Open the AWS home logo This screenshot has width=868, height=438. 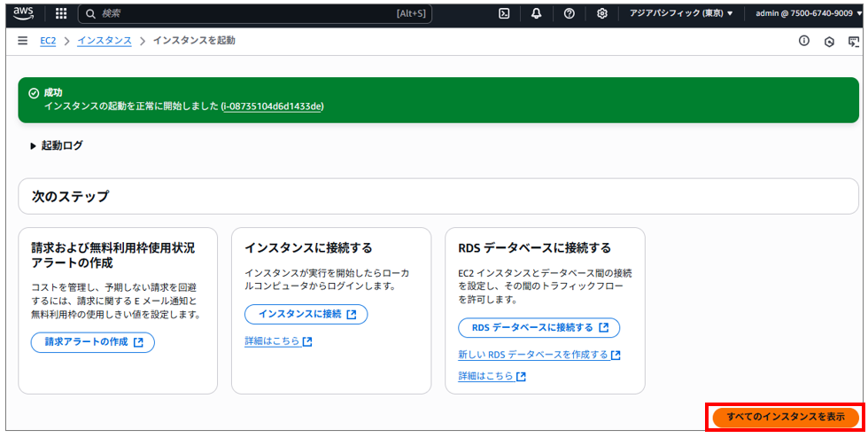(x=24, y=12)
